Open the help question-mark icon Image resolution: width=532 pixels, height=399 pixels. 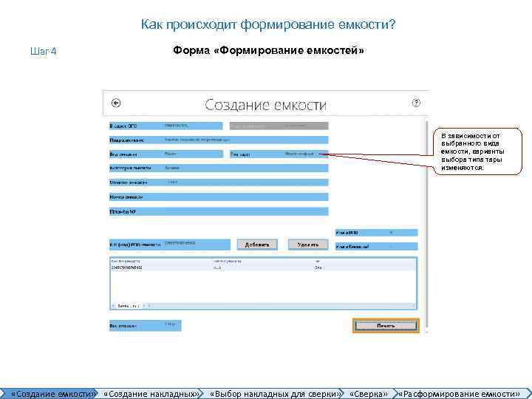(x=416, y=103)
